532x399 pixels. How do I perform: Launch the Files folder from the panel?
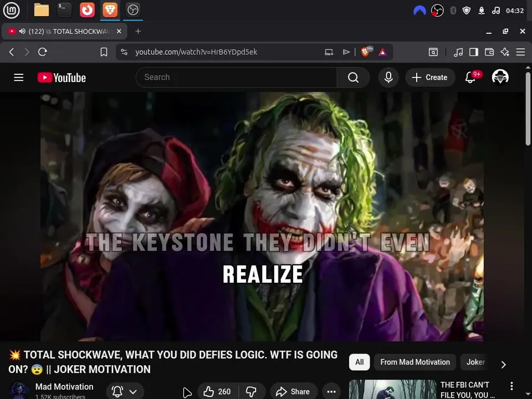tap(42, 10)
